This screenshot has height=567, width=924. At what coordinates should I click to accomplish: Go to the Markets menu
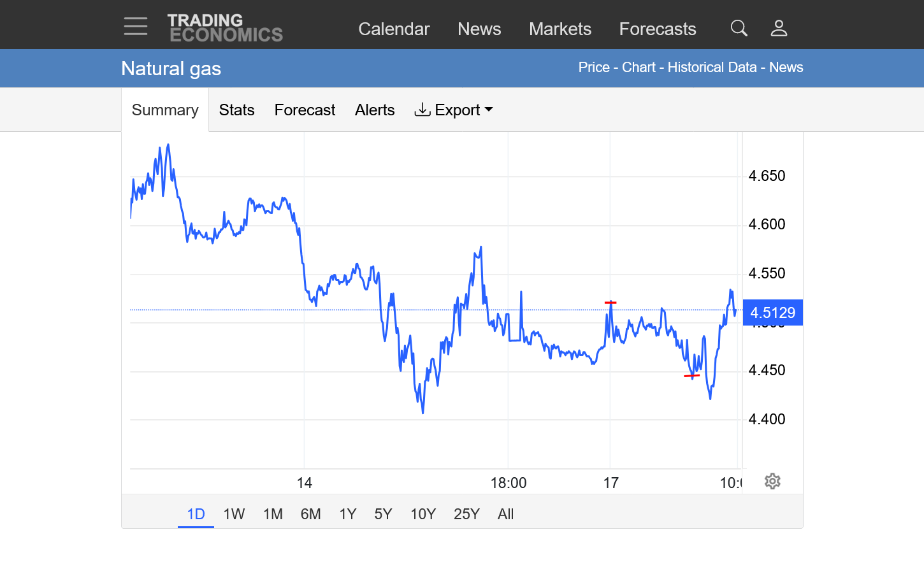(559, 29)
